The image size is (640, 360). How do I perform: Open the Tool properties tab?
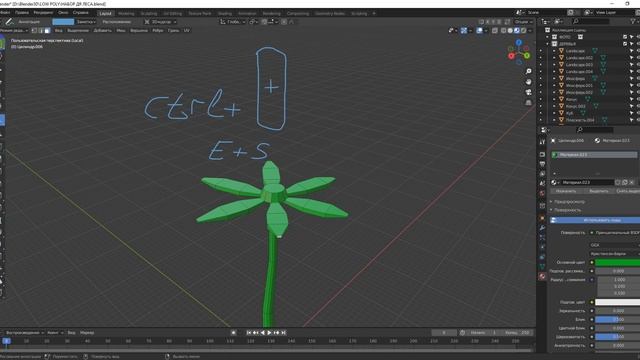point(542,142)
